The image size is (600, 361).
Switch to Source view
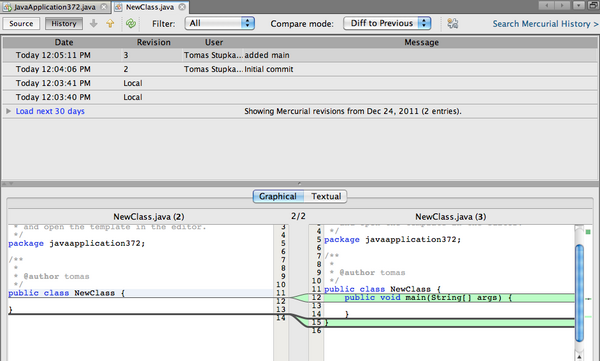click(x=21, y=24)
